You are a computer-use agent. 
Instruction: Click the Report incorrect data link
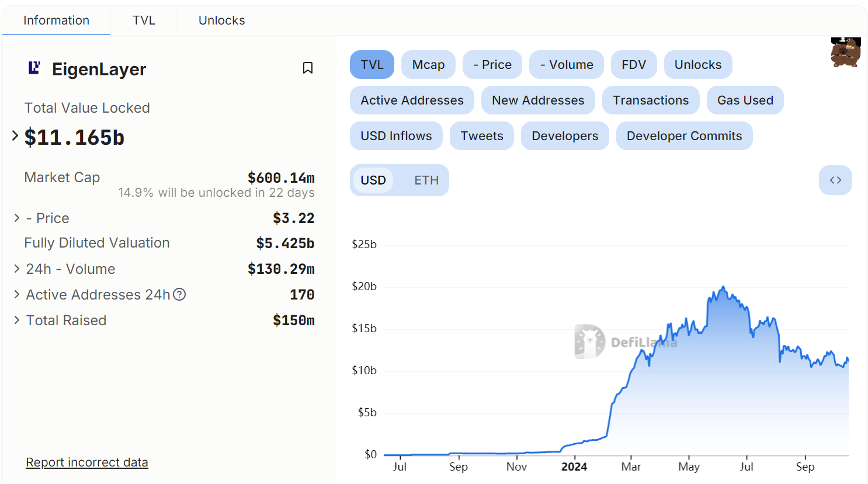(x=87, y=462)
